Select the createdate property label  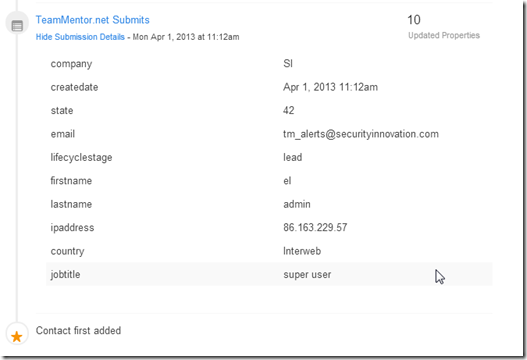click(x=74, y=87)
